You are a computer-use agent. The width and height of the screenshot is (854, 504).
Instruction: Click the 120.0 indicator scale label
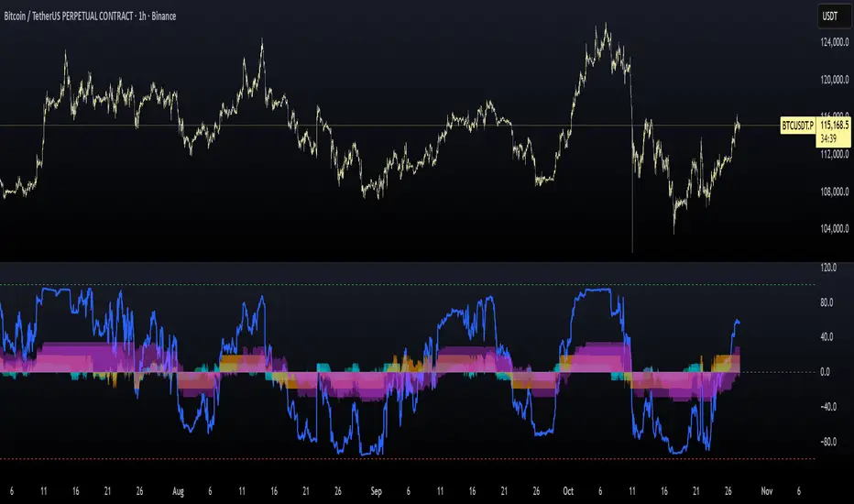[x=827, y=268]
